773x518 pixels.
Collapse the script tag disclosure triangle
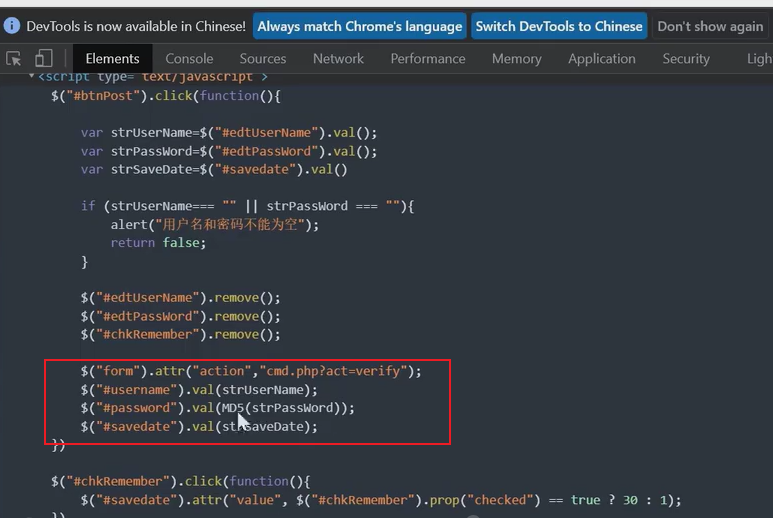tap(32, 76)
